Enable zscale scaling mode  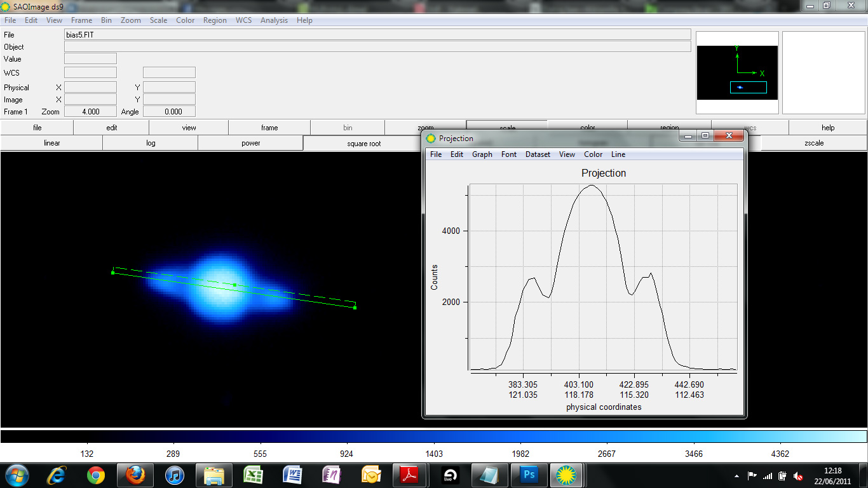coord(814,143)
